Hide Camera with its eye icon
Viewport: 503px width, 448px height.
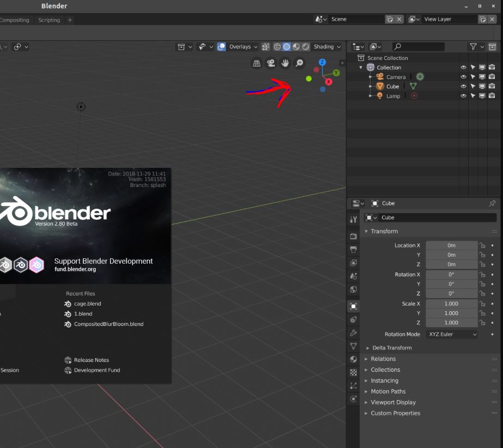coord(463,77)
